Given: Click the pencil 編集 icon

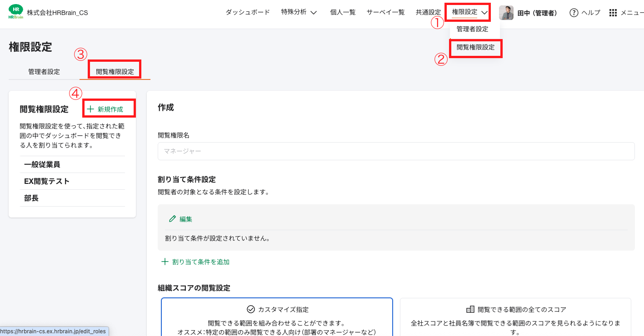Looking at the screenshot, I should 172,219.
